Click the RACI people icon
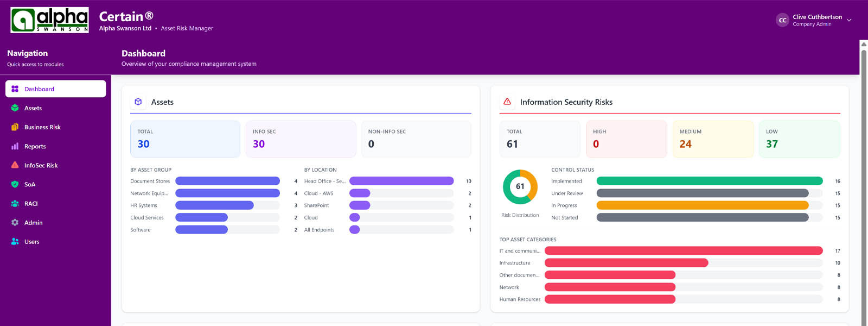This screenshot has width=868, height=326. coord(15,204)
